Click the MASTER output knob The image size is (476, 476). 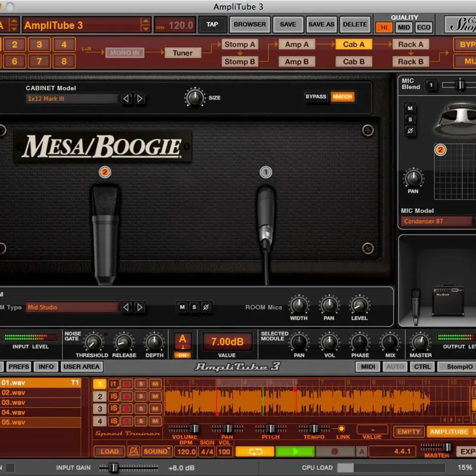[420, 342]
